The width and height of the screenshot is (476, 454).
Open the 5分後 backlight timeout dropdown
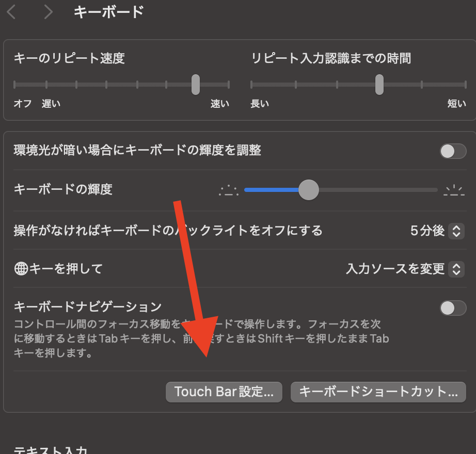click(x=456, y=231)
